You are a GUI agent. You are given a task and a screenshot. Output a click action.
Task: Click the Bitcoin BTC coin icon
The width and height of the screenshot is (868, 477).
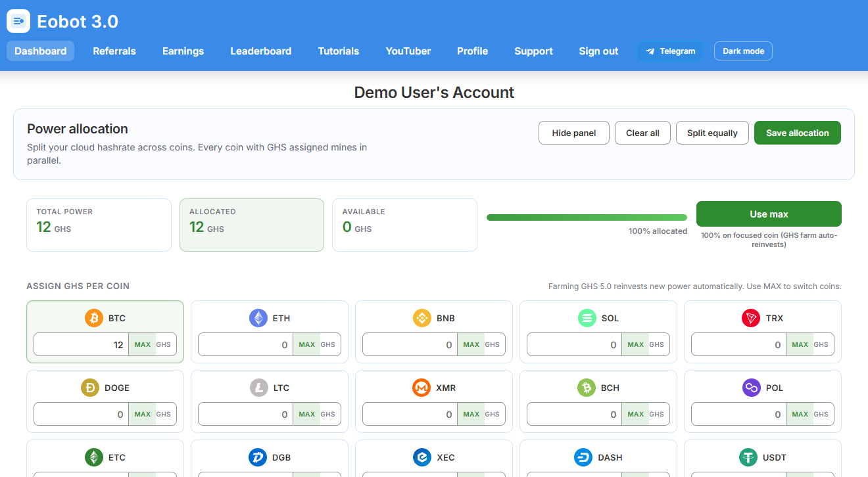point(94,318)
